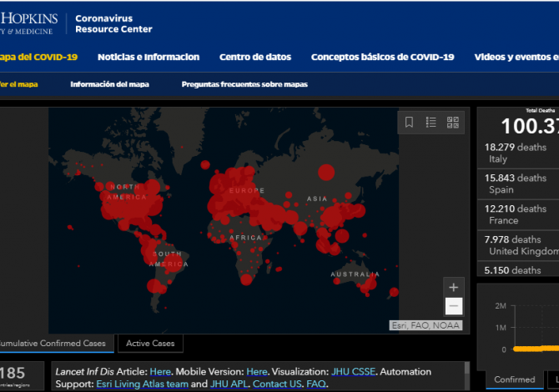This screenshot has height=392, width=559.
Task: Open Lancet article Here link
Action: [x=160, y=372]
